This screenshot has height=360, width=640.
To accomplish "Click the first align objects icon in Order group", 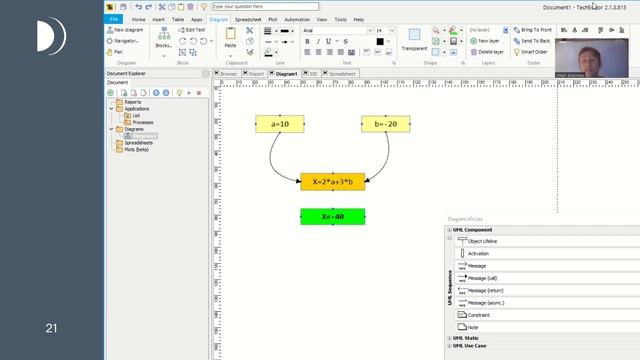I will tap(564, 30).
